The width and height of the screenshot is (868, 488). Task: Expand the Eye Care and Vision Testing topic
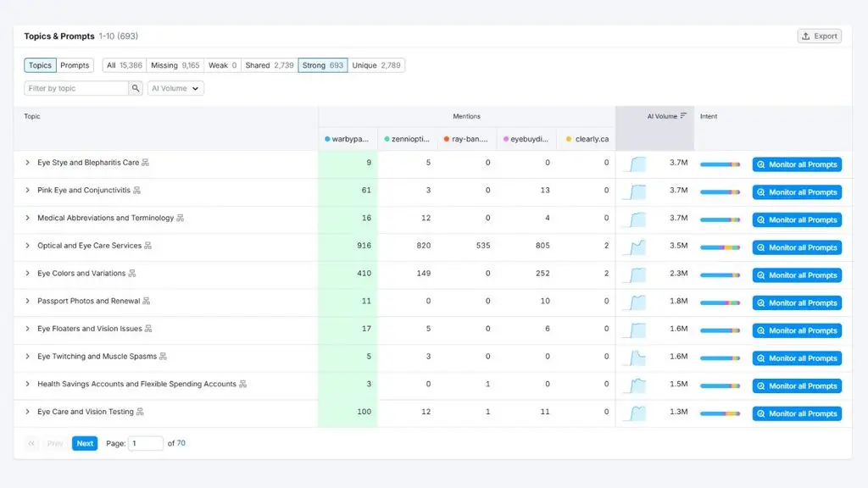[27, 412]
